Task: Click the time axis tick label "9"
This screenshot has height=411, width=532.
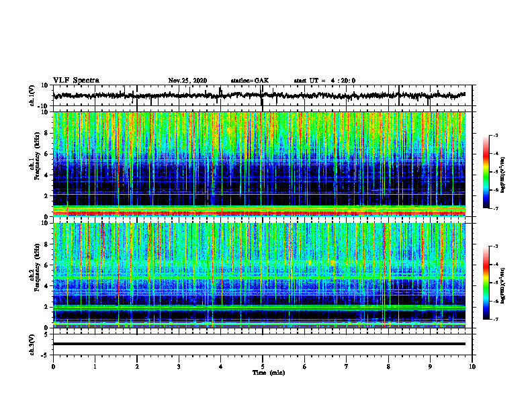Action: [x=430, y=367]
